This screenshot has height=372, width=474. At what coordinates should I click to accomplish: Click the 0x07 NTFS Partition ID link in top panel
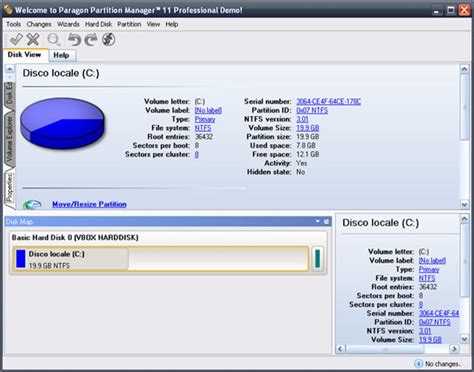tap(312, 110)
